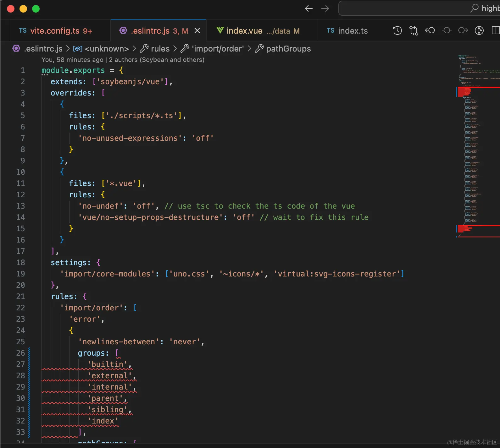500x448 pixels.
Task: Click the upper red error marker in minimap
Action: click(x=479, y=92)
